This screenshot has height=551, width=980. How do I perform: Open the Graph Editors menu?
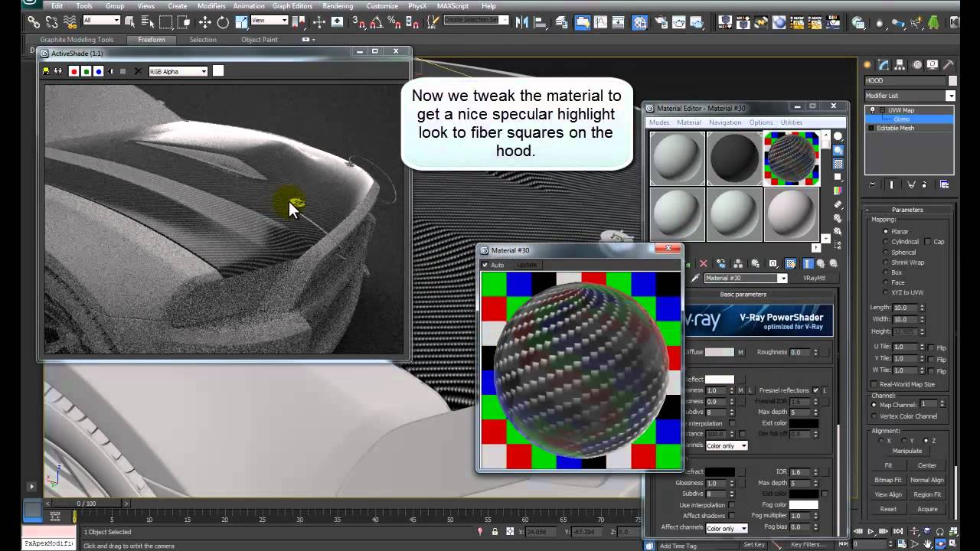292,6
